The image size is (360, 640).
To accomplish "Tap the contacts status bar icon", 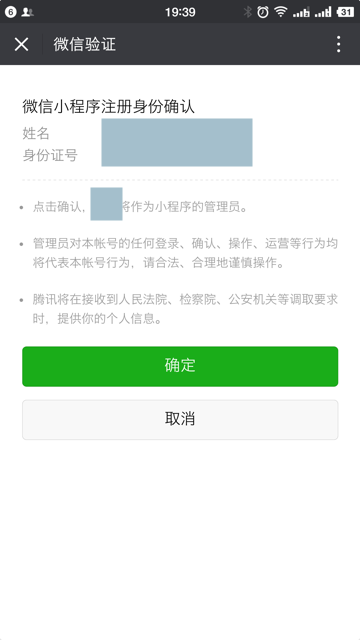I will pyautogui.click(x=27, y=12).
